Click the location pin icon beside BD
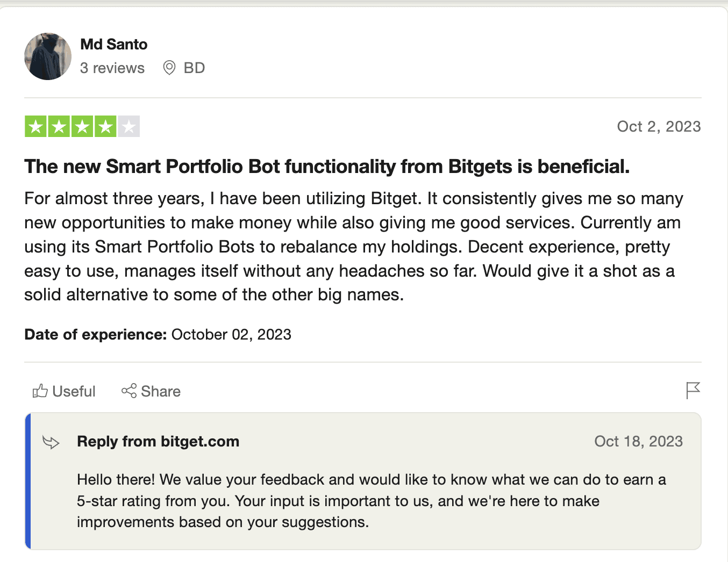Image resolution: width=728 pixels, height=562 pixels. point(169,68)
